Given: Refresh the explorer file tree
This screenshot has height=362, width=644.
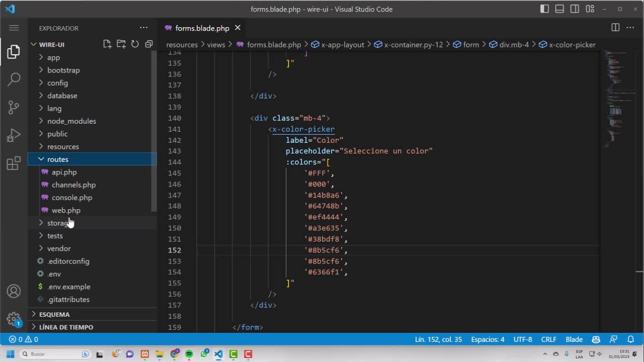Looking at the screenshot, I should 135,44.
